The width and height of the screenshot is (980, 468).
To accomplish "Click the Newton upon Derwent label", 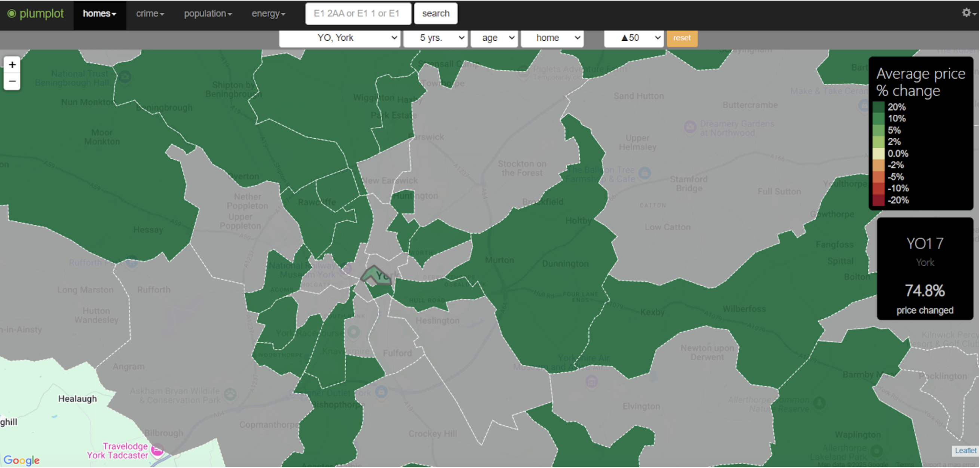I will 708,353.
